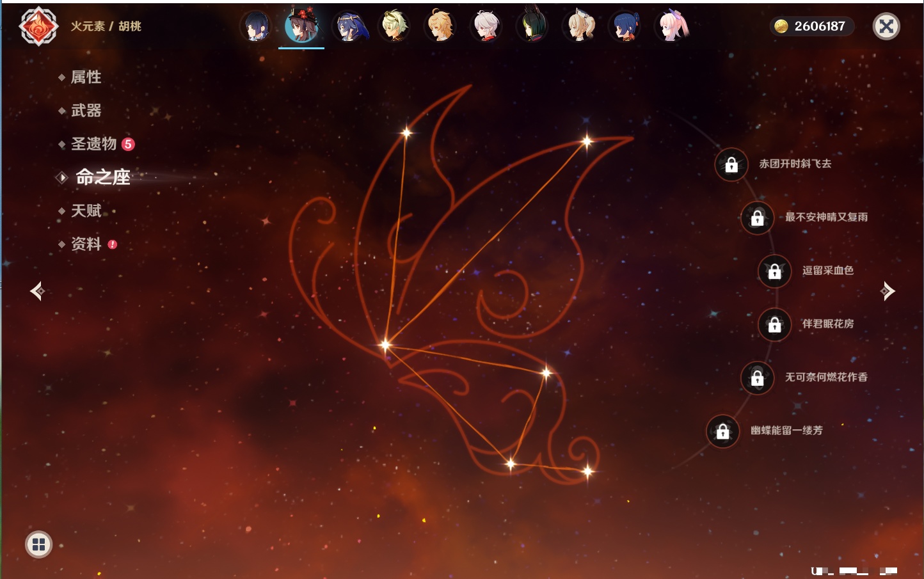Go to previous character with left arrow
Viewport: 924px width, 579px height.
[37, 291]
